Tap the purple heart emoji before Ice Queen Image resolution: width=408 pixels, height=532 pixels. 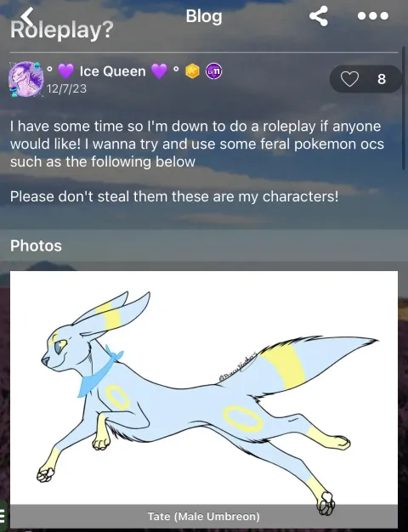coord(65,71)
